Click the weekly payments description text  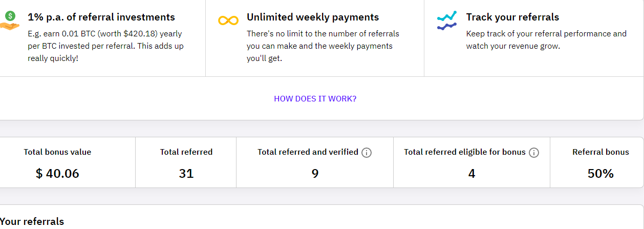tap(323, 46)
